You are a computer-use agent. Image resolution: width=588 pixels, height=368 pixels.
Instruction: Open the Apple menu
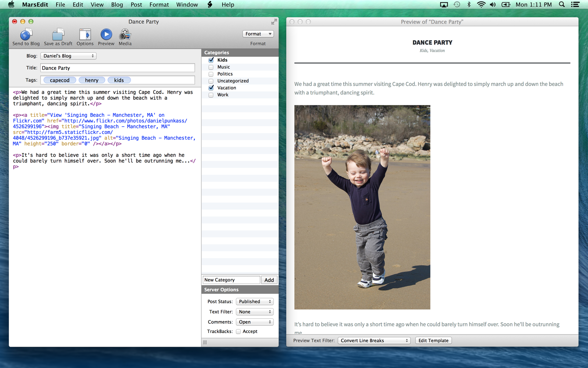pos(11,4)
